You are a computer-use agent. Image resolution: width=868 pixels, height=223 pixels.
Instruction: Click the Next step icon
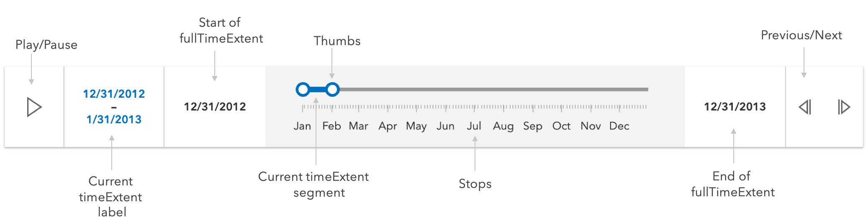pos(844,107)
